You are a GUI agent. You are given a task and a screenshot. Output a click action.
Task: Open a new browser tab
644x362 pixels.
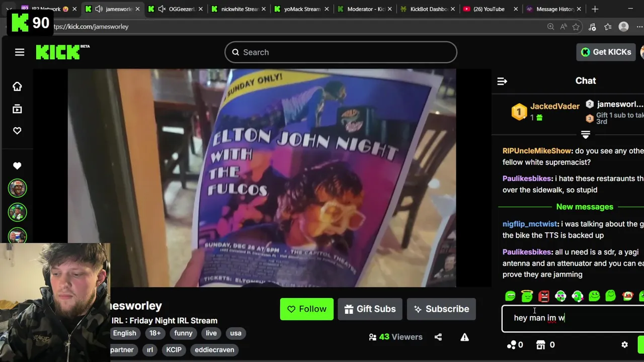(x=595, y=9)
